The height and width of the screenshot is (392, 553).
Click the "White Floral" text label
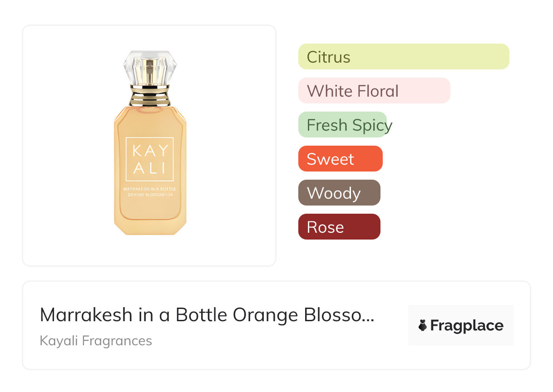pyautogui.click(x=352, y=91)
